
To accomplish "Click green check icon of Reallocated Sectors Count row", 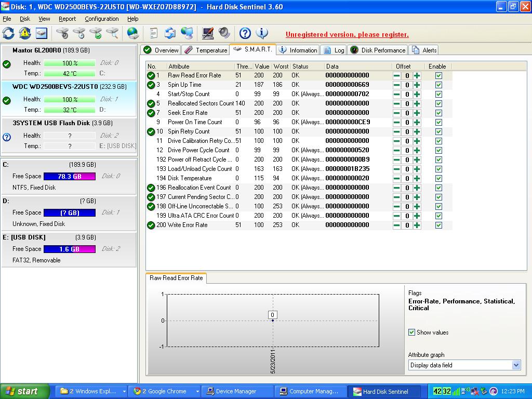I will 151,103.
